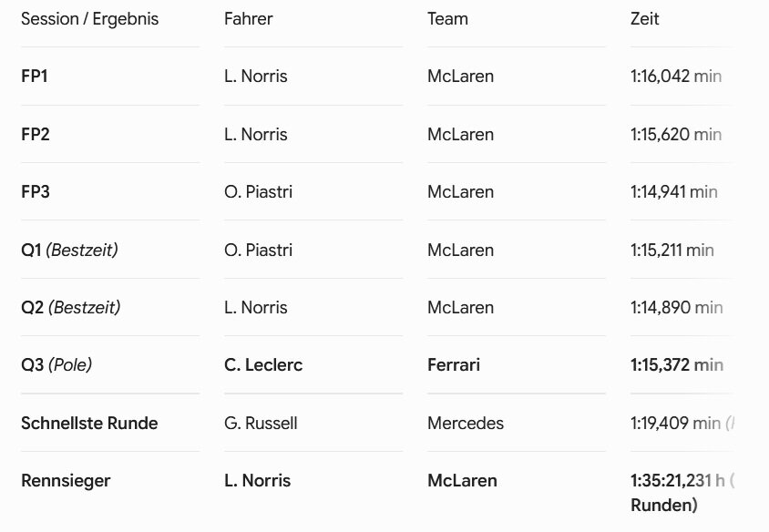Click the Rennsieger row label
Viewport: 769px width, 532px height.
click(x=66, y=481)
